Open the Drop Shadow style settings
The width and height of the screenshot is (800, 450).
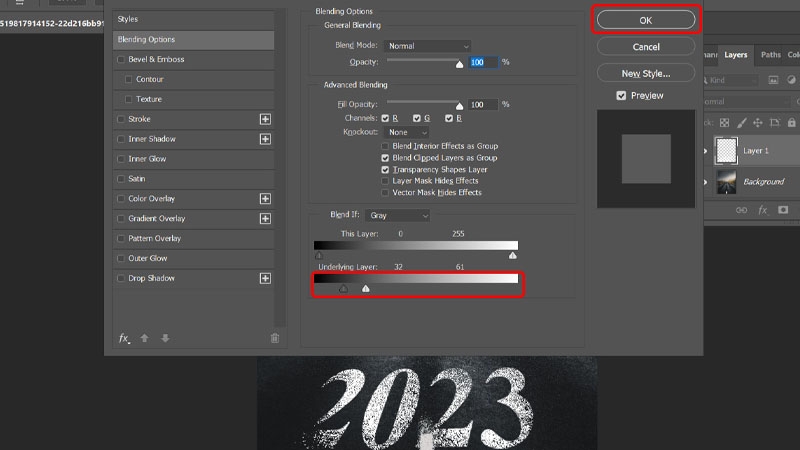tap(152, 279)
